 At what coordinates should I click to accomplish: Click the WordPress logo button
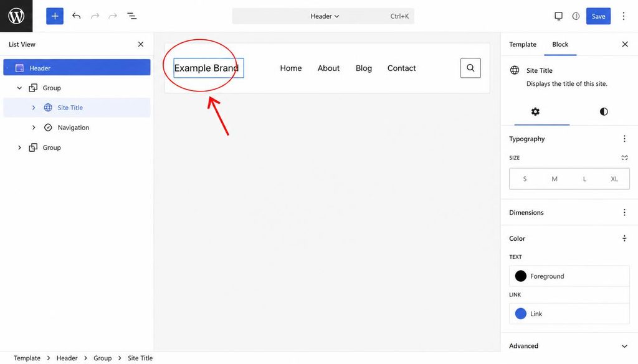16,16
